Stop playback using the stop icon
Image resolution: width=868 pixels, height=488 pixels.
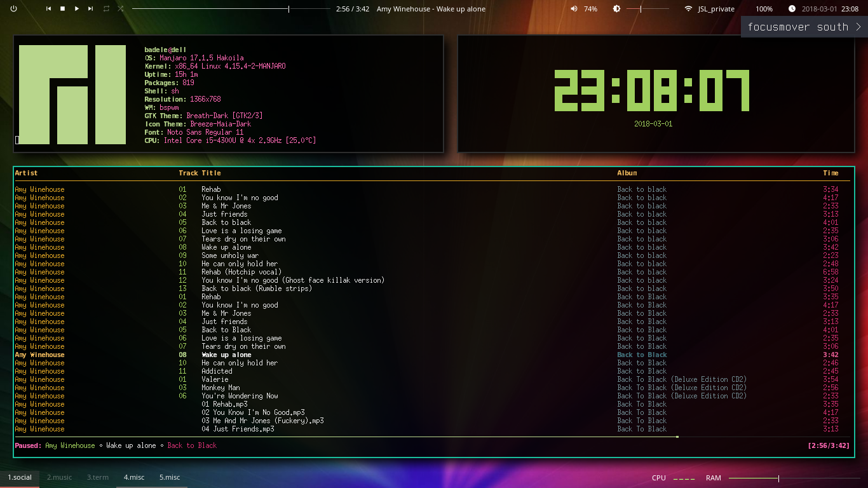[62, 9]
